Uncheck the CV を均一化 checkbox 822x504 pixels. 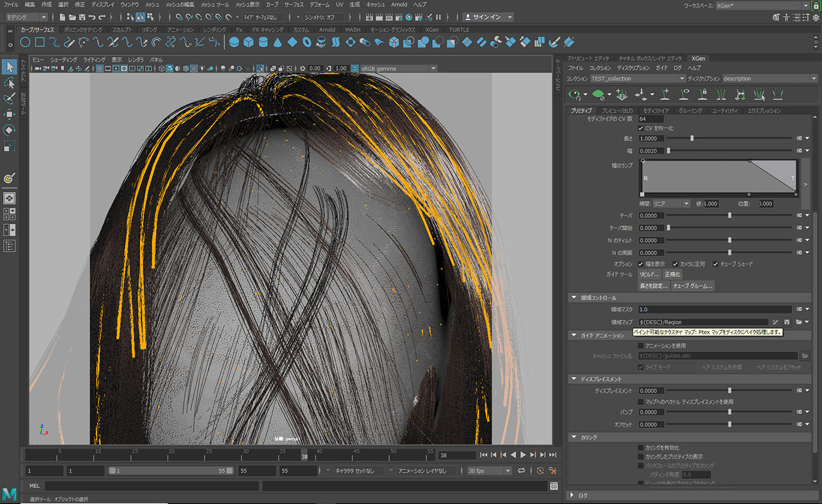click(x=640, y=128)
